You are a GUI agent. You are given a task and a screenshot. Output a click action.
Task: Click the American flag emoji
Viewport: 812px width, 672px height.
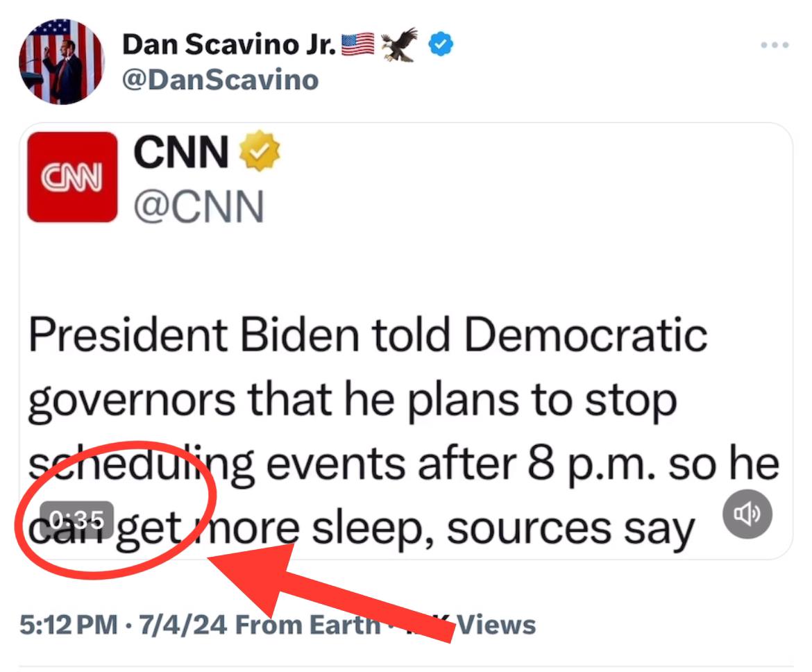click(x=358, y=45)
